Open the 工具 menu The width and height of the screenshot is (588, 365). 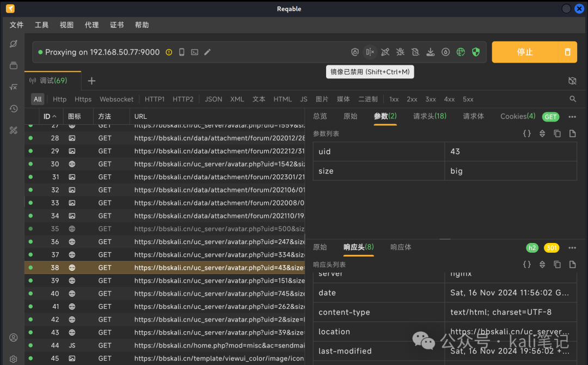pos(41,25)
